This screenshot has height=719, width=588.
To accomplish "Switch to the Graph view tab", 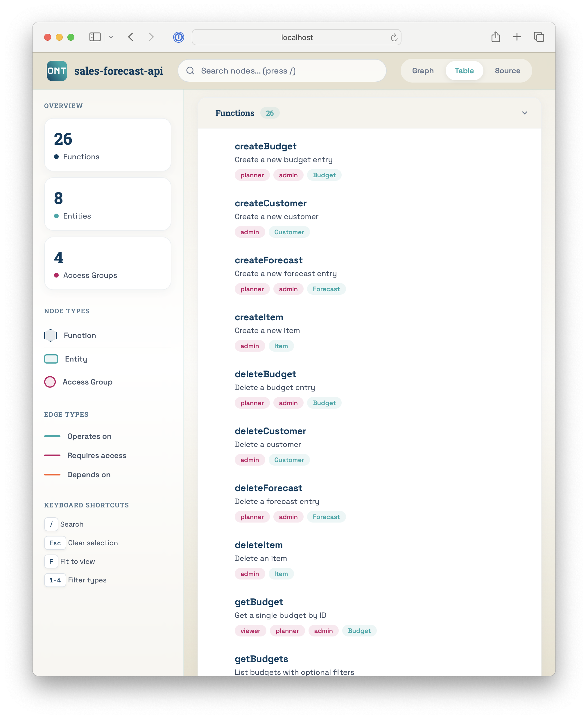I will pos(423,71).
